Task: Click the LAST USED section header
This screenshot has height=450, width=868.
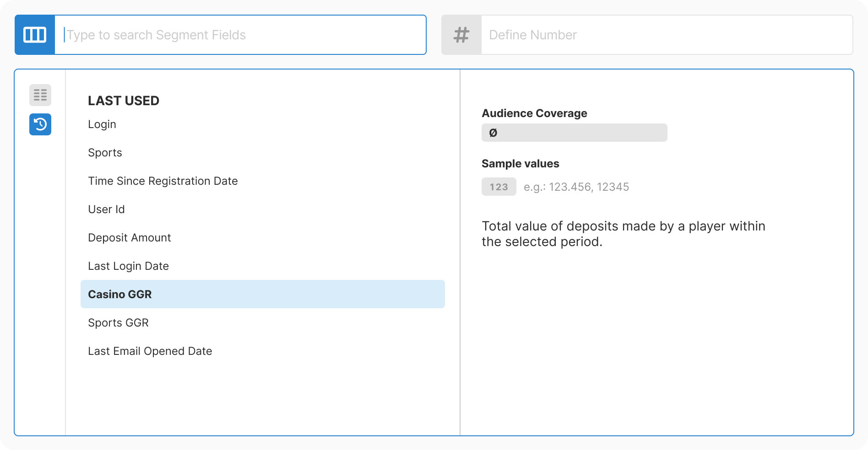Action: (124, 101)
